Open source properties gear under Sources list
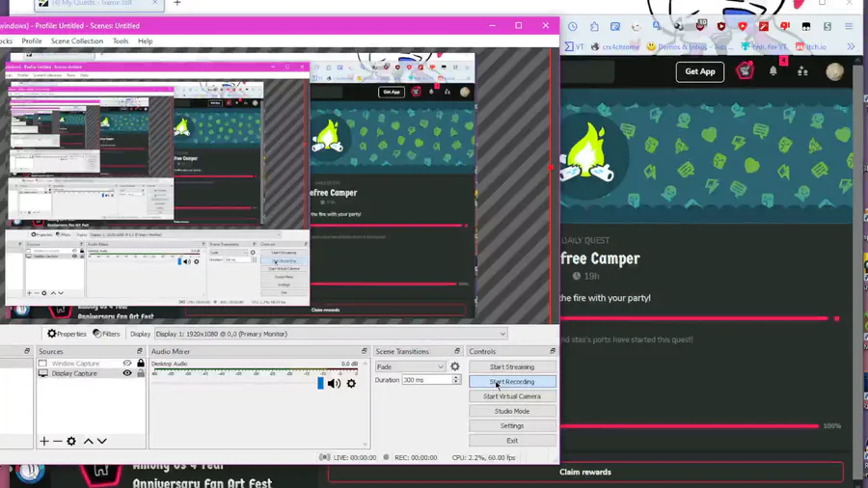This screenshot has height=488, width=868. click(71, 441)
